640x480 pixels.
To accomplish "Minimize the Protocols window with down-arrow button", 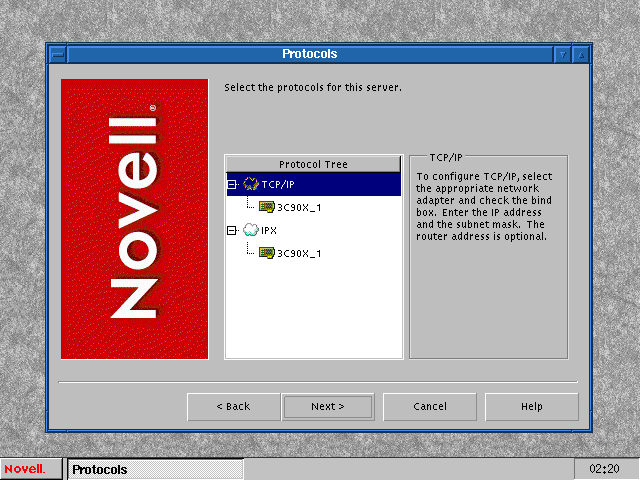I will 563,54.
